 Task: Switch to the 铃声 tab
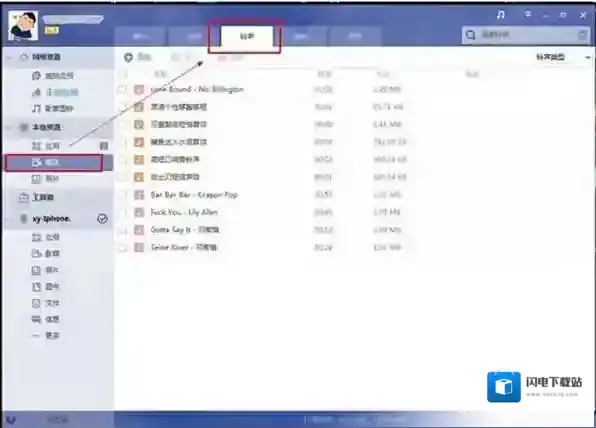[247, 36]
